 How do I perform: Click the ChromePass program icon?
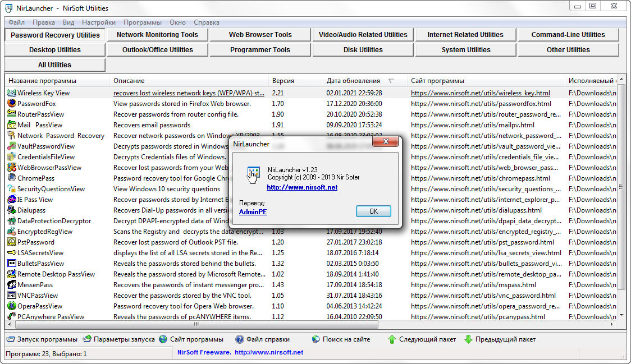[x=11, y=178]
